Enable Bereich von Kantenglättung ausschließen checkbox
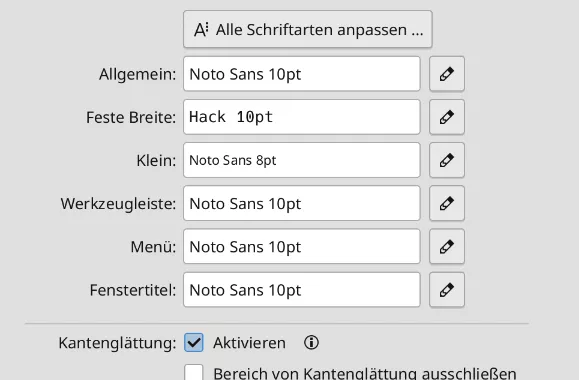 click(194, 372)
